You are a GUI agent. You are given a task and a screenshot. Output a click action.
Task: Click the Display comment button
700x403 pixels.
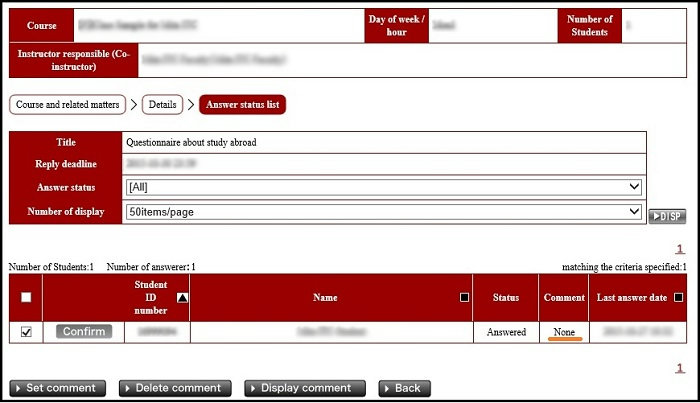tap(304, 388)
